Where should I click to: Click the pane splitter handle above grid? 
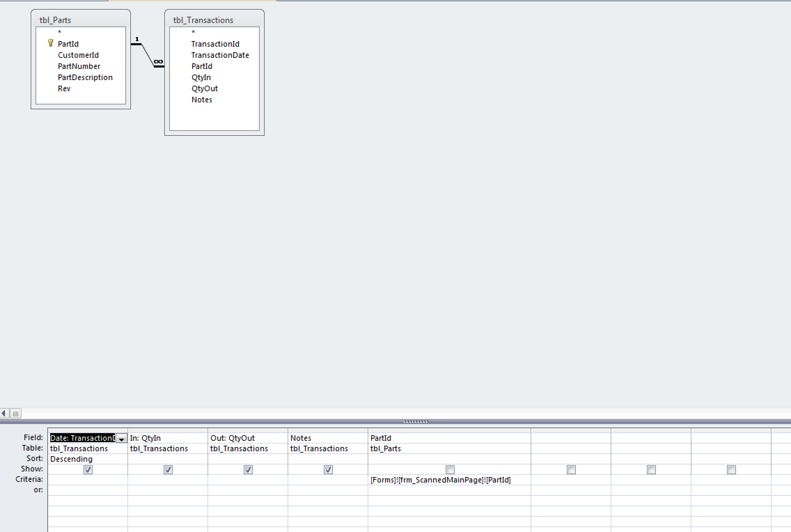point(416,422)
